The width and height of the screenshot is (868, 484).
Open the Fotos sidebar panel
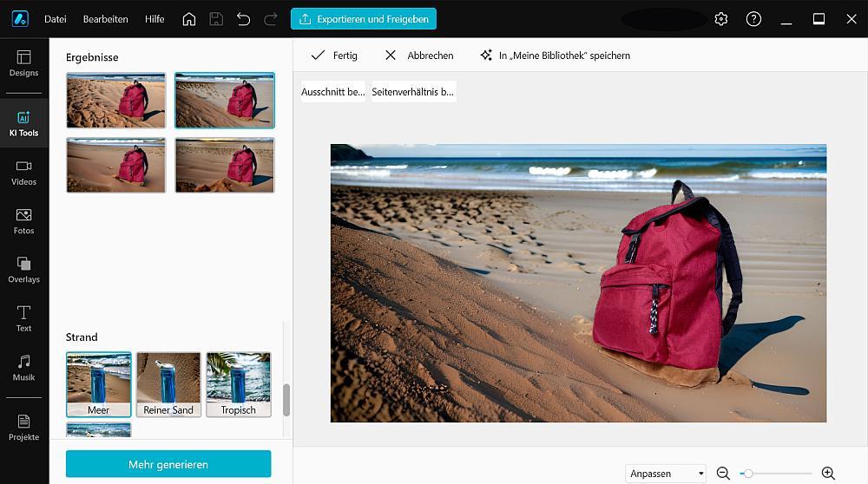[x=23, y=221]
